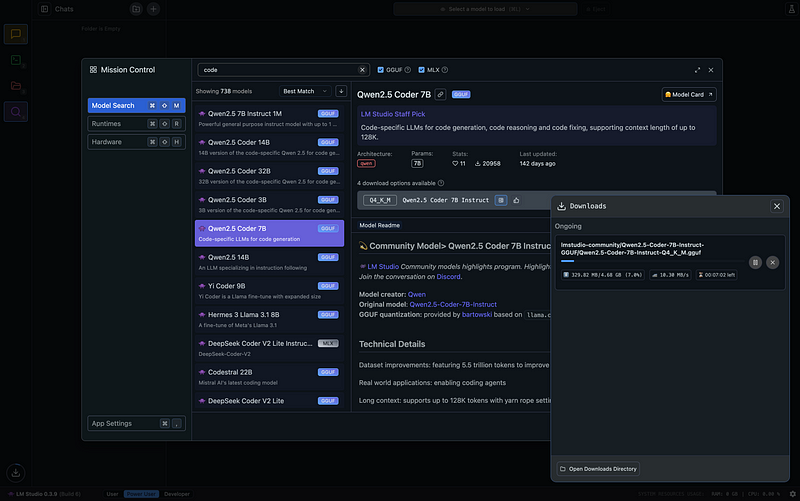Close the Downloads panel
The width and height of the screenshot is (800, 501).
[777, 206]
